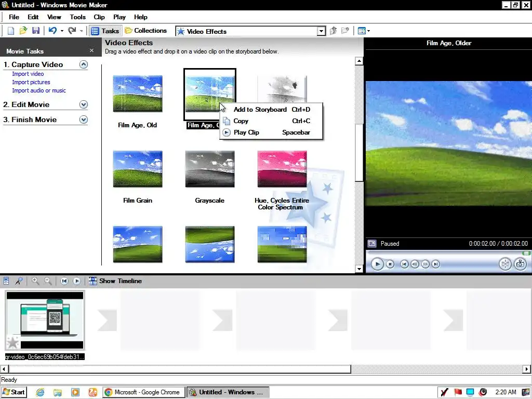
Task: Click the Previous Frame button
Action: point(415,264)
